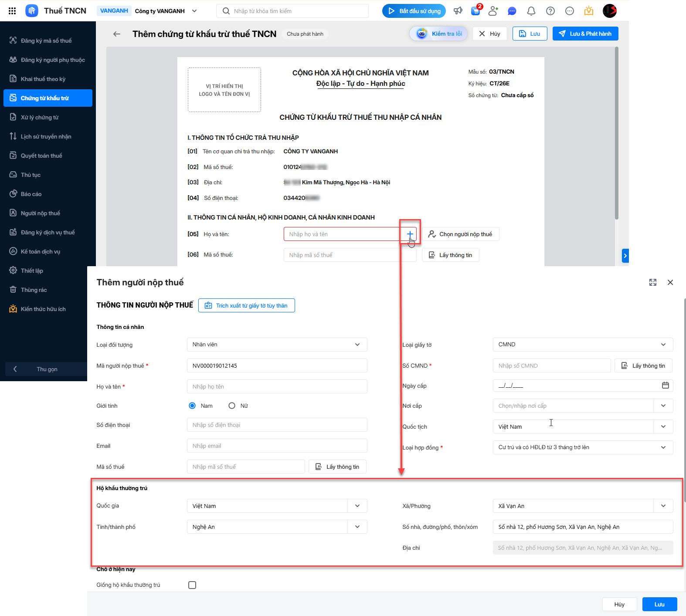Tick the Giống hộ khẩu thường trú checkbox
Screen dimensions: 686x616
coord(192,585)
